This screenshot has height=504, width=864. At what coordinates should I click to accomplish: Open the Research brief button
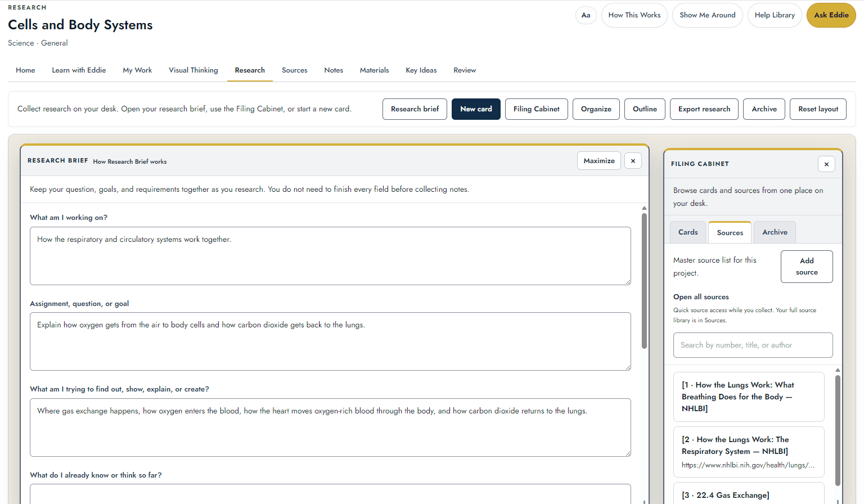pyautogui.click(x=415, y=109)
